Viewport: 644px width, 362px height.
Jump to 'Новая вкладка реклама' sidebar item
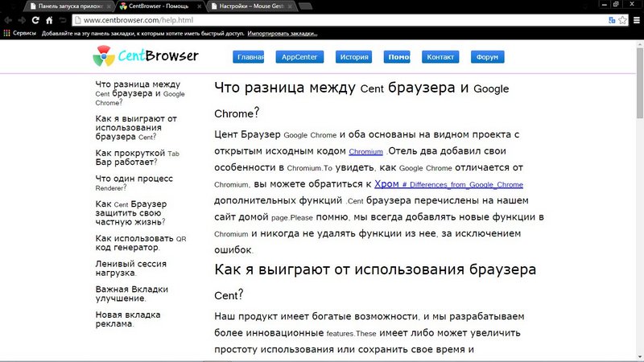pos(128,319)
